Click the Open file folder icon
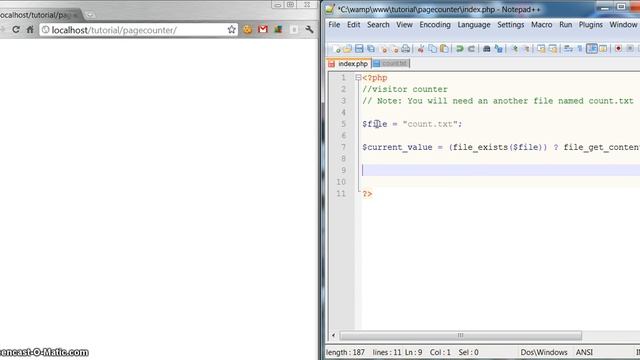640x360 pixels. [347, 49]
